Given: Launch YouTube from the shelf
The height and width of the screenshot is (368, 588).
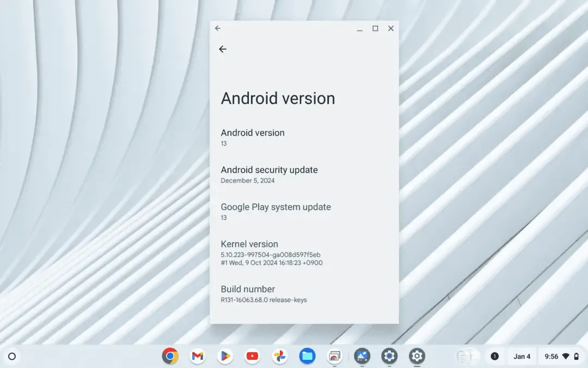Looking at the screenshot, I should [253, 356].
